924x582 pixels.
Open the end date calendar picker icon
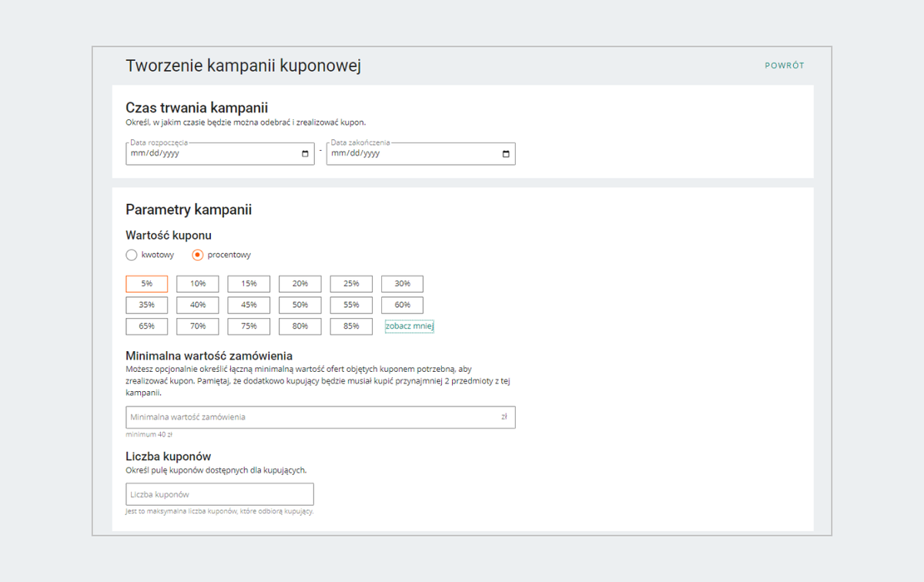coord(506,154)
